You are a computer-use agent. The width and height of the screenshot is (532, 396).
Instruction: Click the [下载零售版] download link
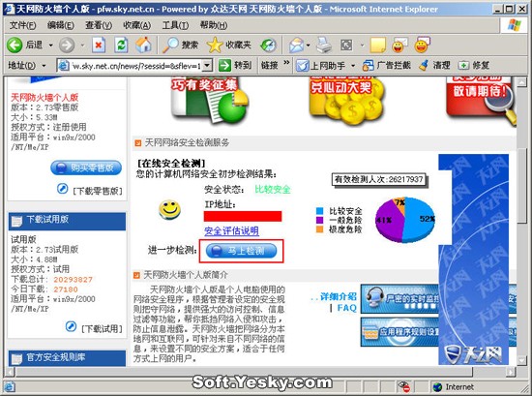coord(98,191)
